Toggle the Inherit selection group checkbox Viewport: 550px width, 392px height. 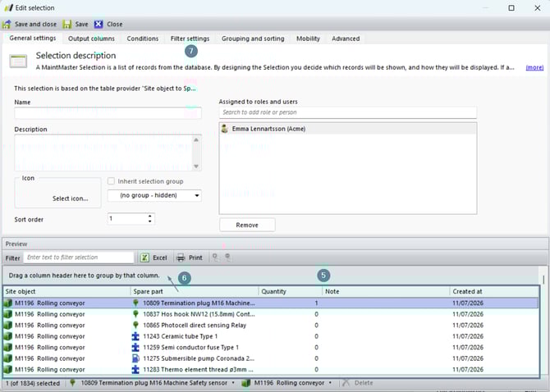(x=111, y=181)
